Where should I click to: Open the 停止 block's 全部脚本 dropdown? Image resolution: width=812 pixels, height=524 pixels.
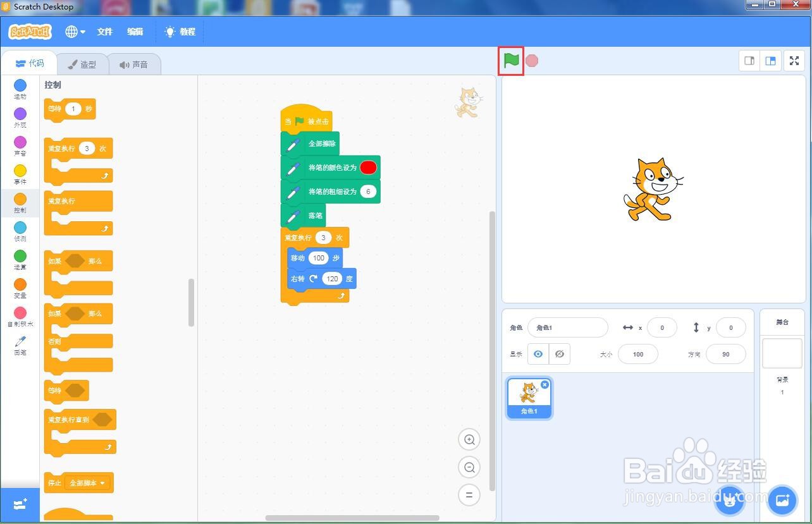pyautogui.click(x=88, y=482)
